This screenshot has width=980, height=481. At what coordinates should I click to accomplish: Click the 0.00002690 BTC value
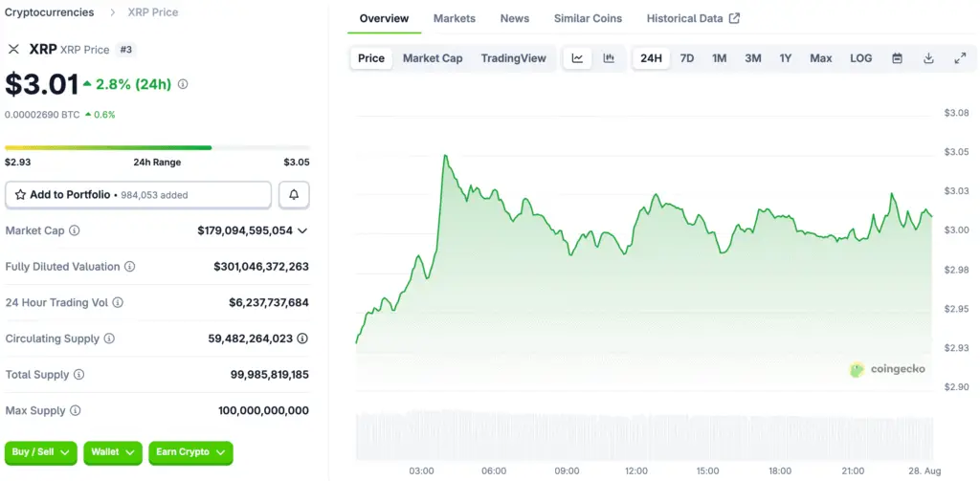[x=42, y=115]
